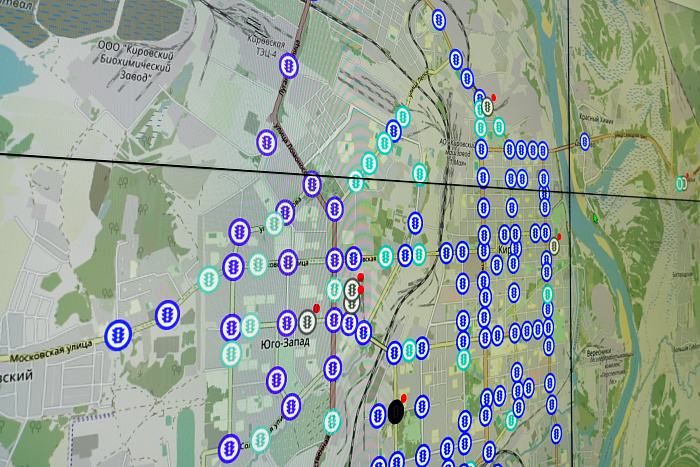The width and height of the screenshot is (700, 467).
Task: Click the Юго-Запад district label
Action: coord(285,343)
